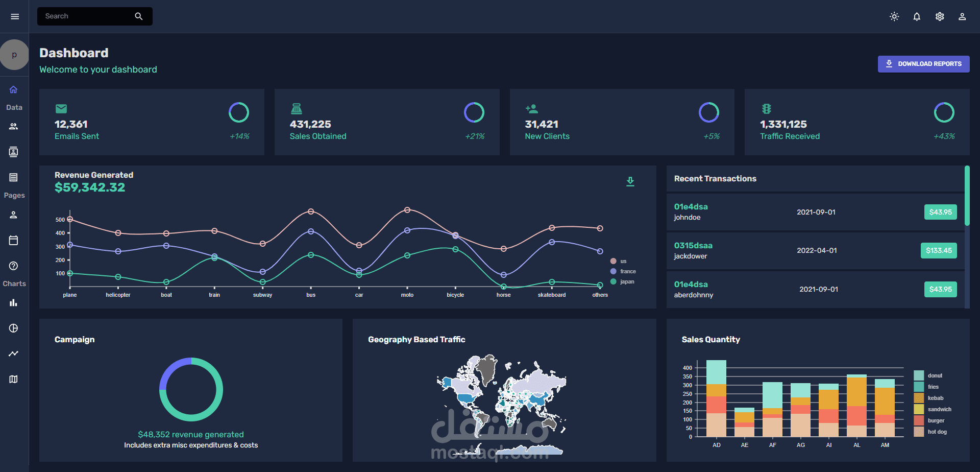This screenshot has width=980, height=472.
Task: Toggle light mode with the sun icon
Action: [x=894, y=16]
